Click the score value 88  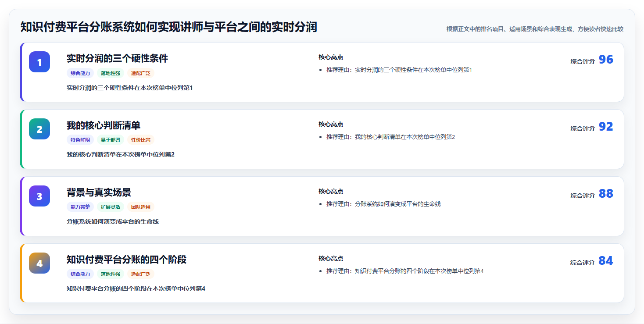(x=606, y=194)
